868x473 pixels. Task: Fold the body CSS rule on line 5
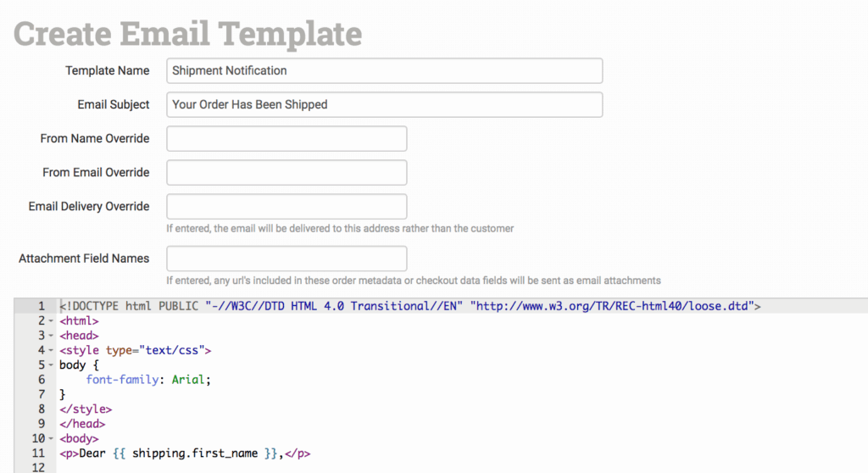51,365
